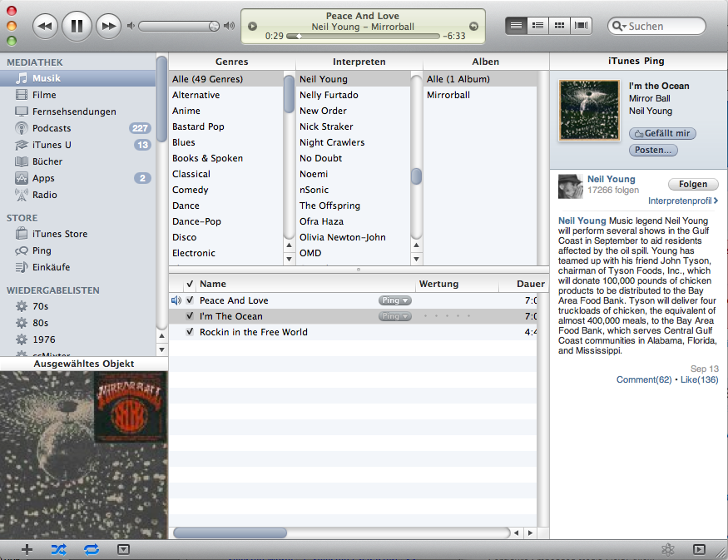Adjust the volume slider knob
The width and height of the screenshot is (728, 560).
[x=214, y=26]
